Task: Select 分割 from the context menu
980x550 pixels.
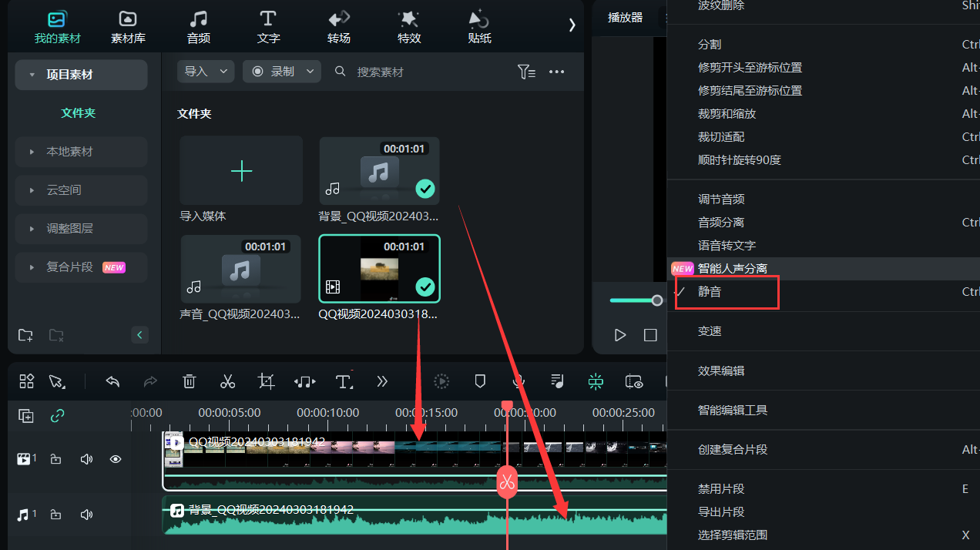Action: pos(709,44)
